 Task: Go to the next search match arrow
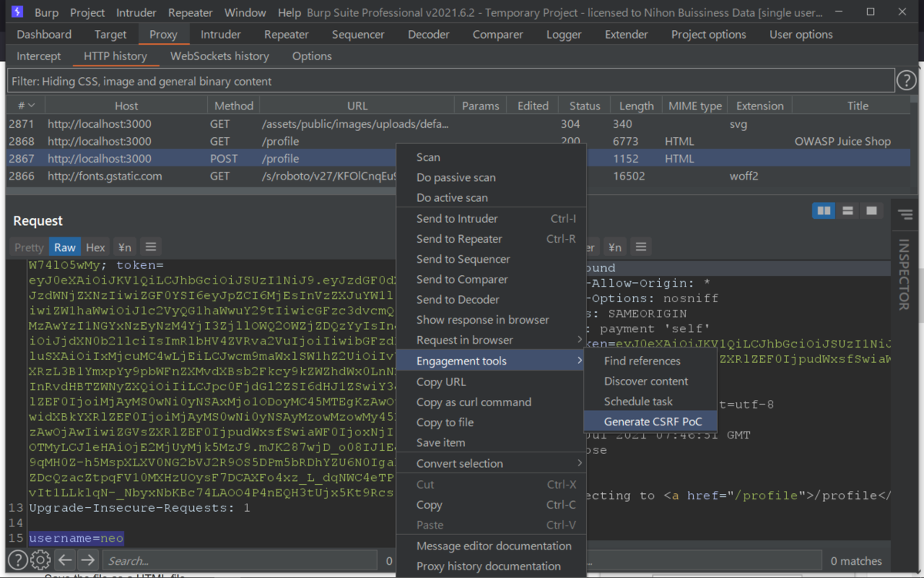89,560
